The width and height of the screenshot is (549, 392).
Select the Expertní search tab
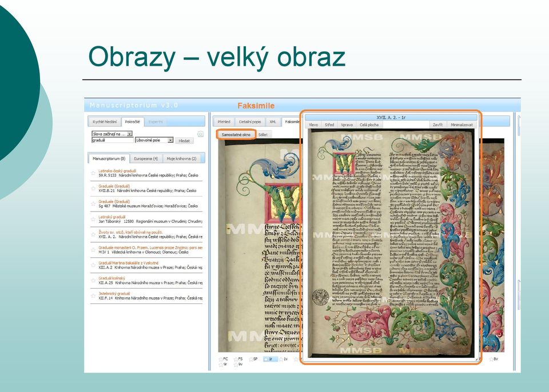pos(156,122)
